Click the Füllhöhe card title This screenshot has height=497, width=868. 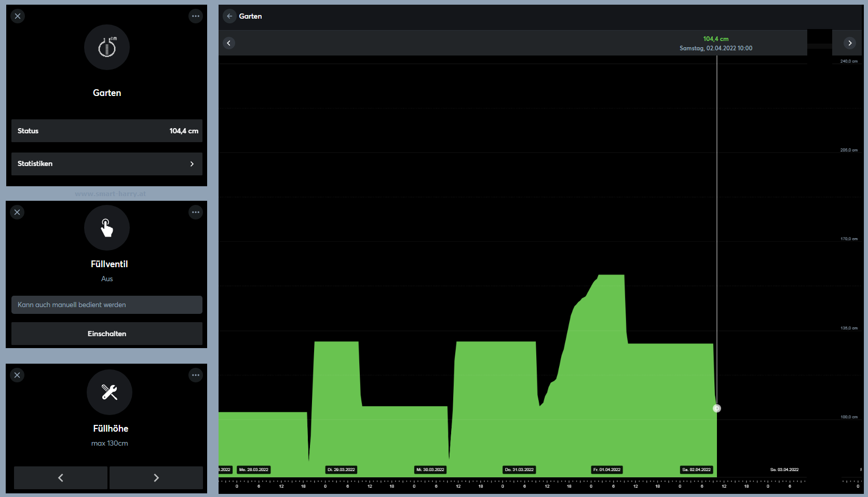tap(111, 429)
